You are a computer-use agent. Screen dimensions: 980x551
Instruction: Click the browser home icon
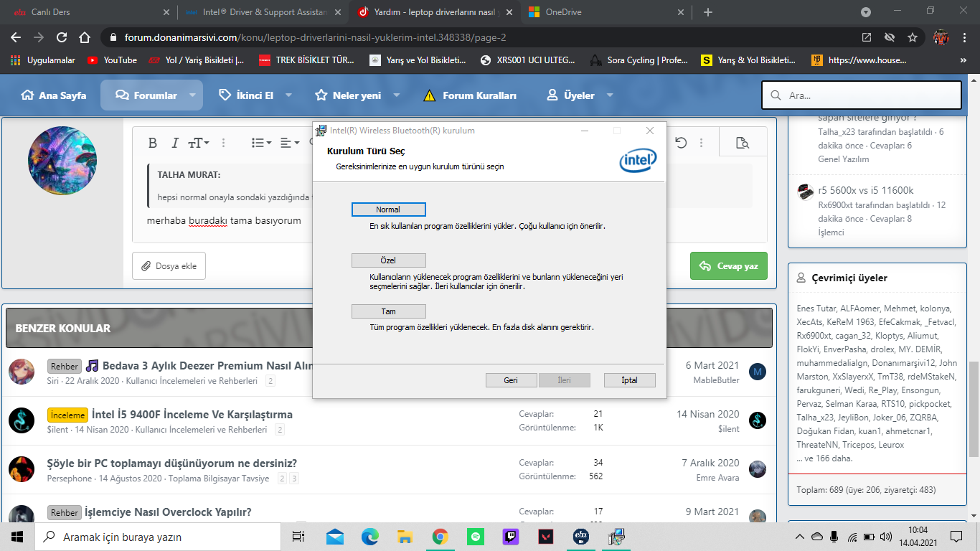[85, 37]
